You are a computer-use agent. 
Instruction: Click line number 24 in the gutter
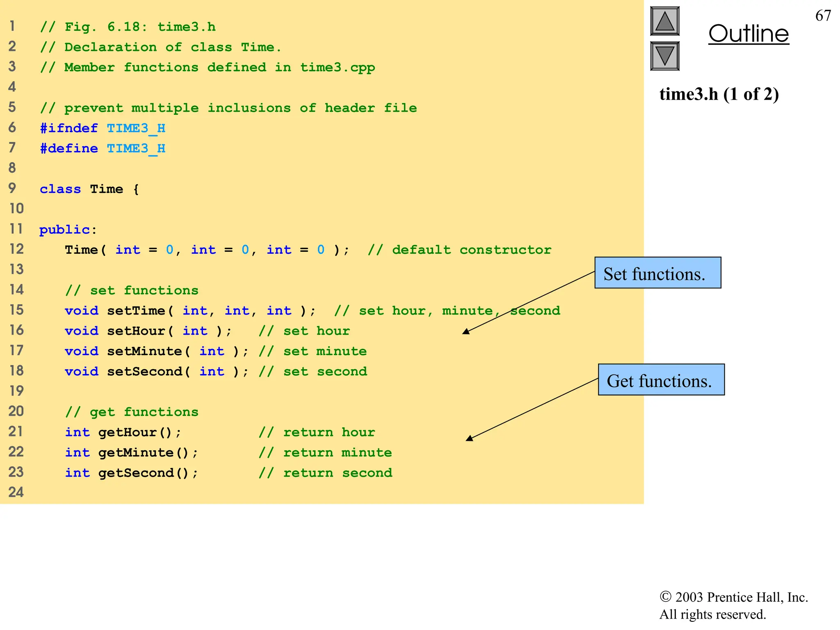[x=16, y=492]
